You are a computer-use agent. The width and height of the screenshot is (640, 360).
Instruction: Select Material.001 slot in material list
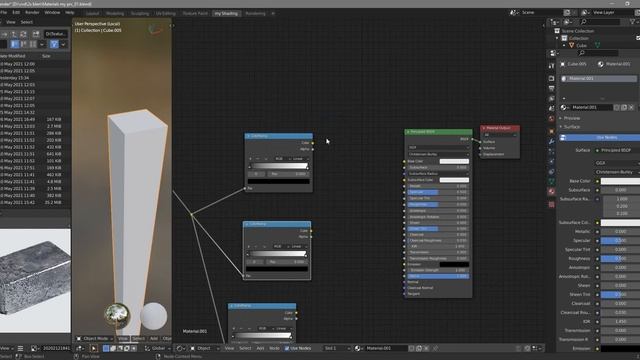coord(598,78)
